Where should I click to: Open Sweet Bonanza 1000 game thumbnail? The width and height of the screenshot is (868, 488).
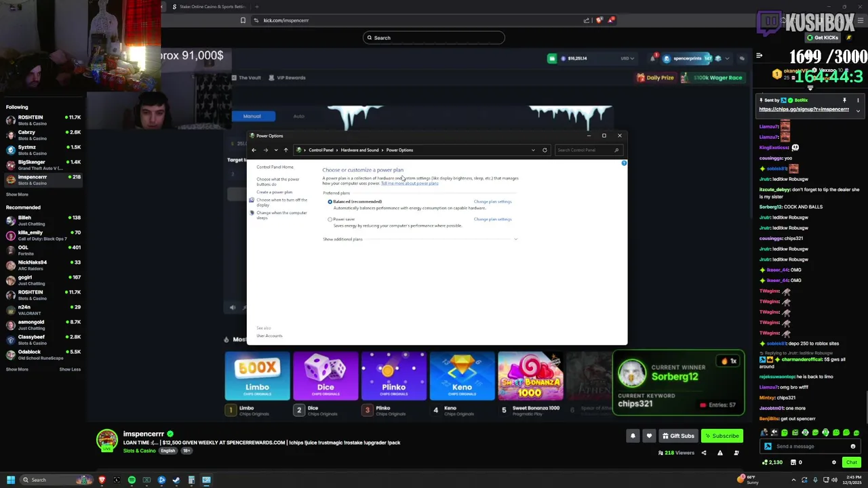(530, 376)
